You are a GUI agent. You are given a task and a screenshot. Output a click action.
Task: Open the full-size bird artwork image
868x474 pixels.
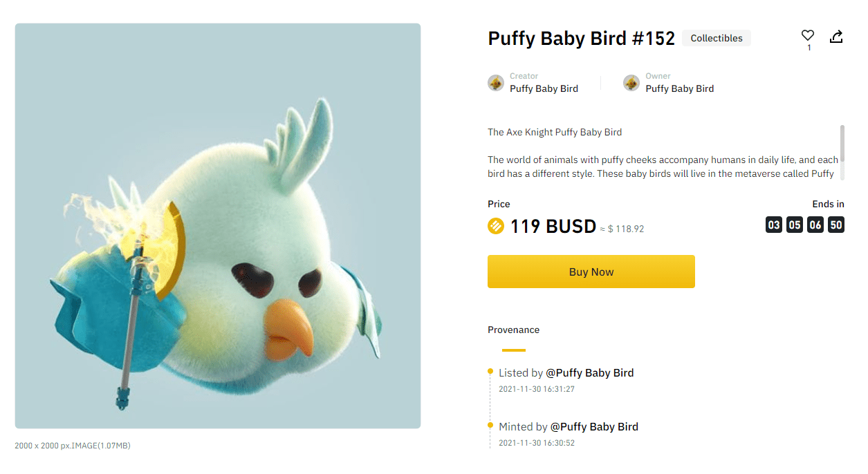coord(217,225)
